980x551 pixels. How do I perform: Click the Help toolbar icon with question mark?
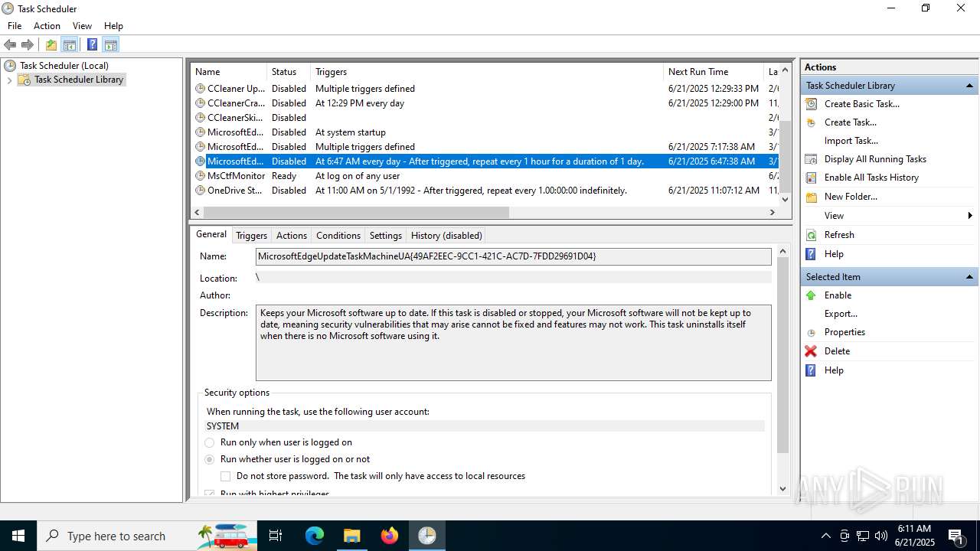click(x=92, y=44)
